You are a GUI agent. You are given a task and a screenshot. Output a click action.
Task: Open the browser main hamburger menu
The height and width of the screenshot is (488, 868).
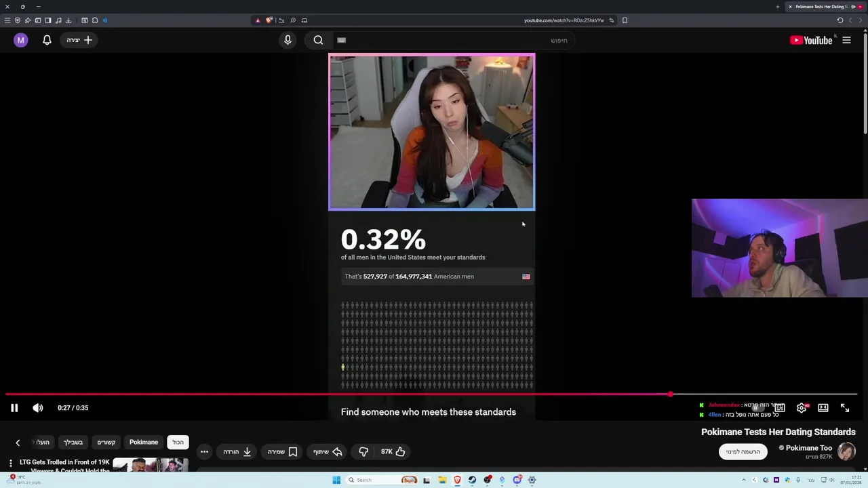coord(7,20)
